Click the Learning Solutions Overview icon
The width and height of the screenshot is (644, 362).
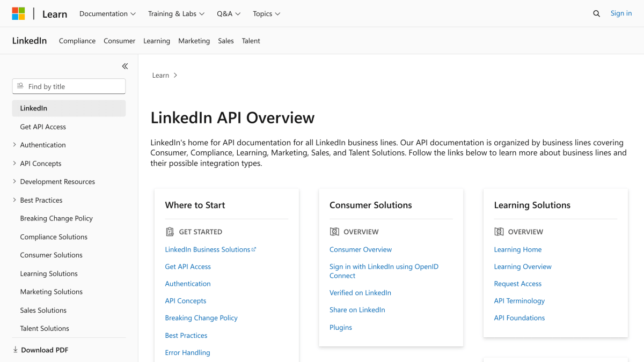coord(499,232)
